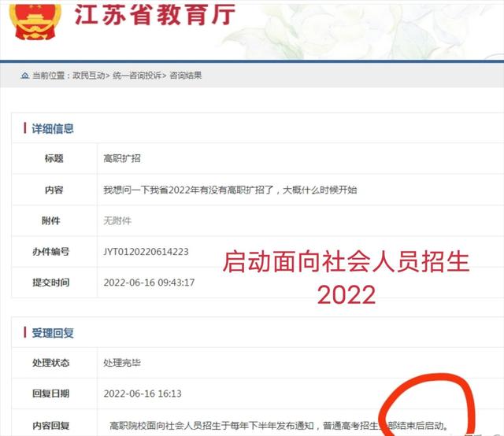Open the 政民互动 breadcrumb link
The height and width of the screenshot is (436, 504).
click(89, 76)
